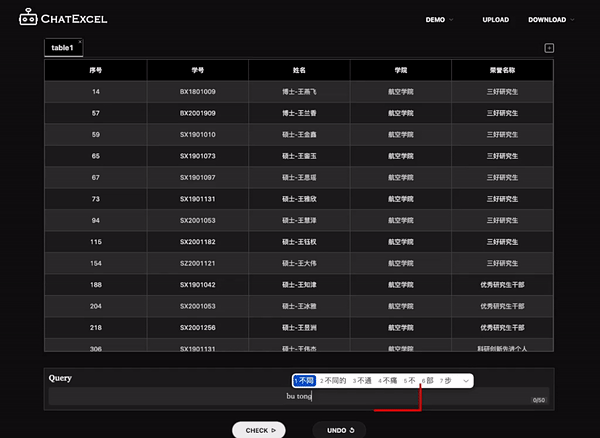Click sequence number 94 cell
This screenshot has width=600, height=438.
click(x=96, y=220)
